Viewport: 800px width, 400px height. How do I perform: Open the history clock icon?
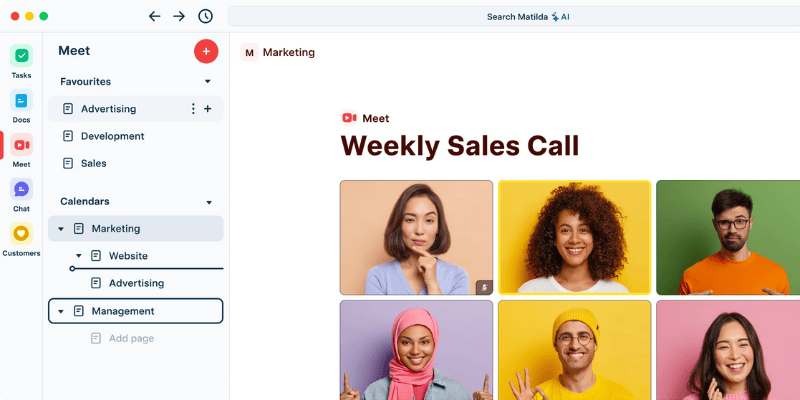click(x=205, y=16)
